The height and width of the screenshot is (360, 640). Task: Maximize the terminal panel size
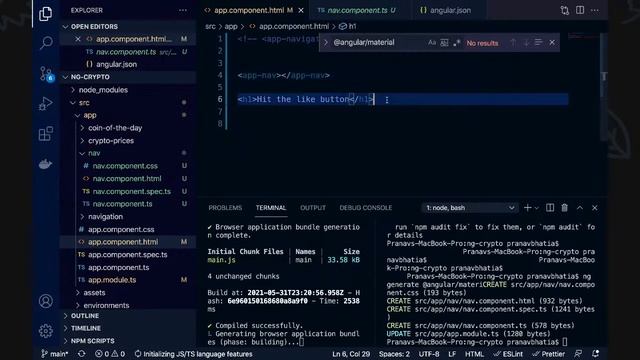(580, 208)
